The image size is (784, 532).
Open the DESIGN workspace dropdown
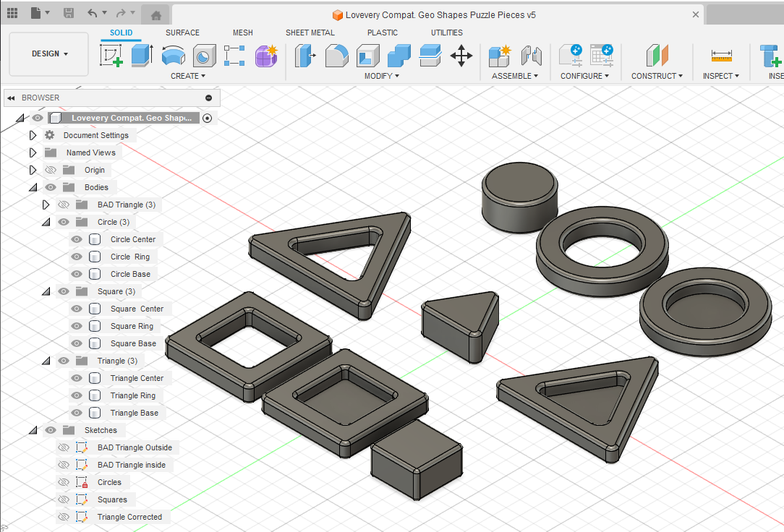click(48, 53)
